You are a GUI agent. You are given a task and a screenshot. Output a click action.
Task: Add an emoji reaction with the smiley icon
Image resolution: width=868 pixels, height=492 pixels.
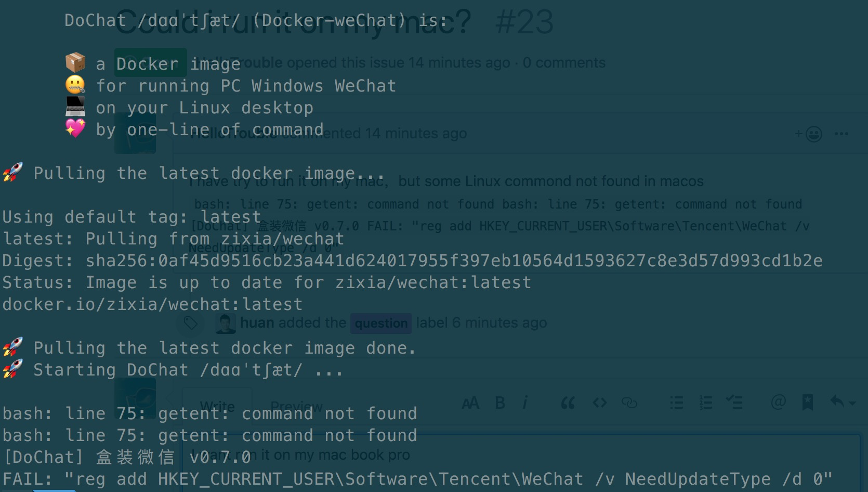(x=813, y=134)
